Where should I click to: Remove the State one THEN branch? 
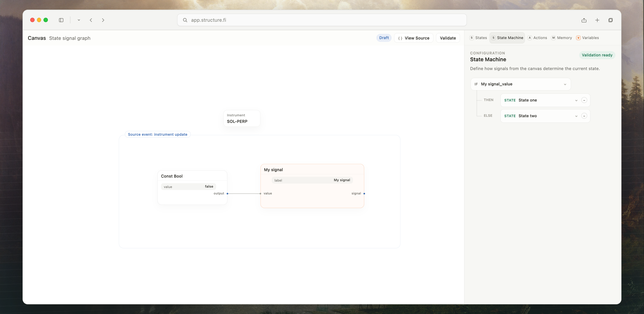pyautogui.click(x=584, y=100)
